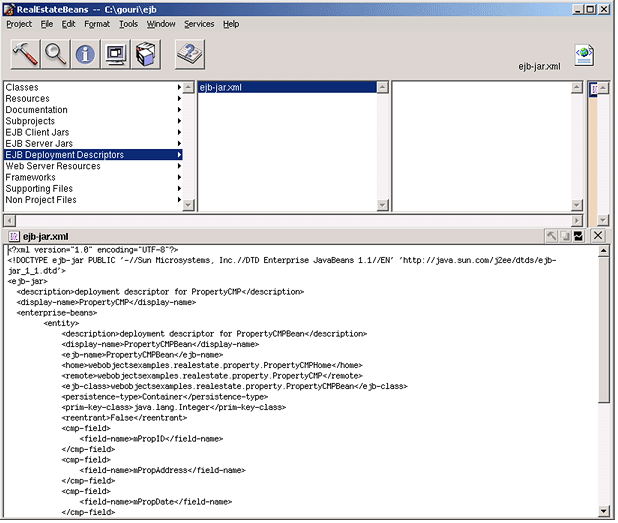Open the Project menu
The image size is (618, 523).
[19, 23]
